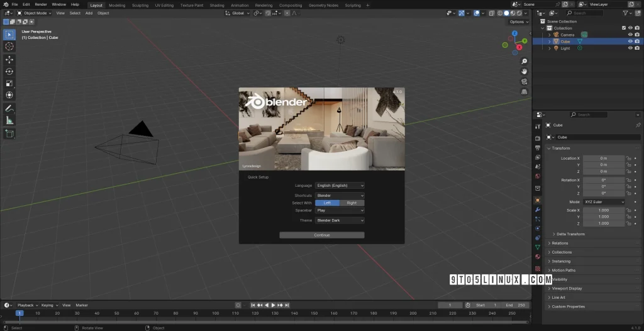This screenshot has width=644, height=331.
Task: Pin the Cube properties panel
Action: click(x=638, y=125)
